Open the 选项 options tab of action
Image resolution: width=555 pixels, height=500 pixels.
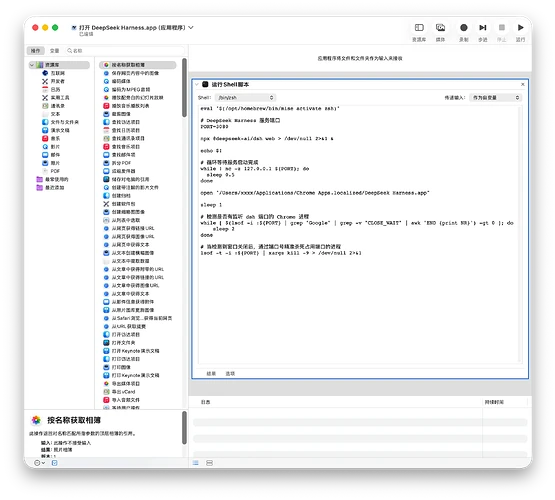click(x=230, y=373)
